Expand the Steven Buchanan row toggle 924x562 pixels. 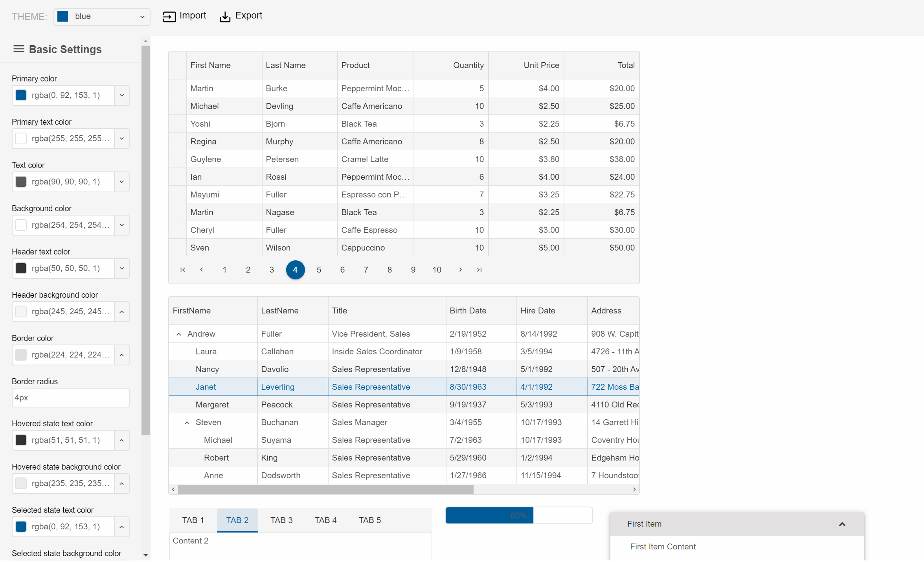click(x=187, y=422)
